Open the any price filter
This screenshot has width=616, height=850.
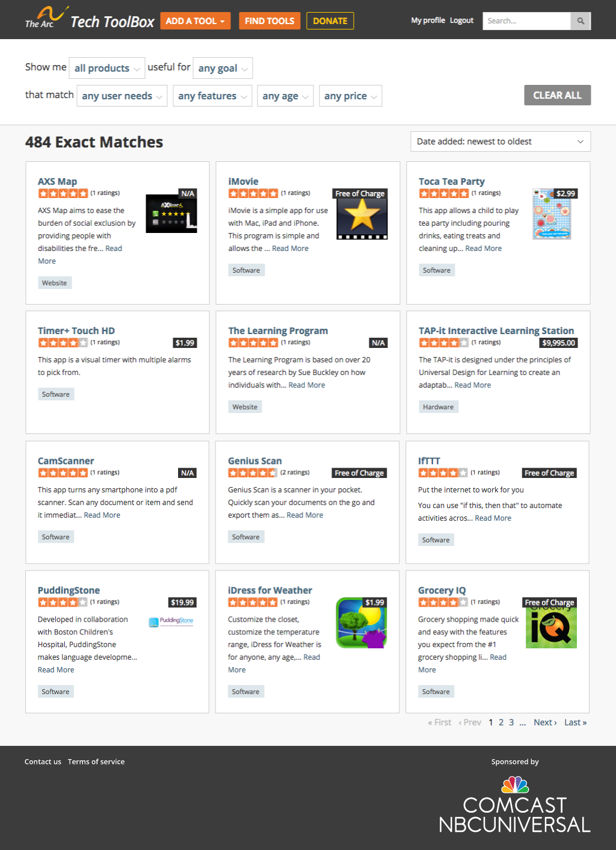coord(350,96)
